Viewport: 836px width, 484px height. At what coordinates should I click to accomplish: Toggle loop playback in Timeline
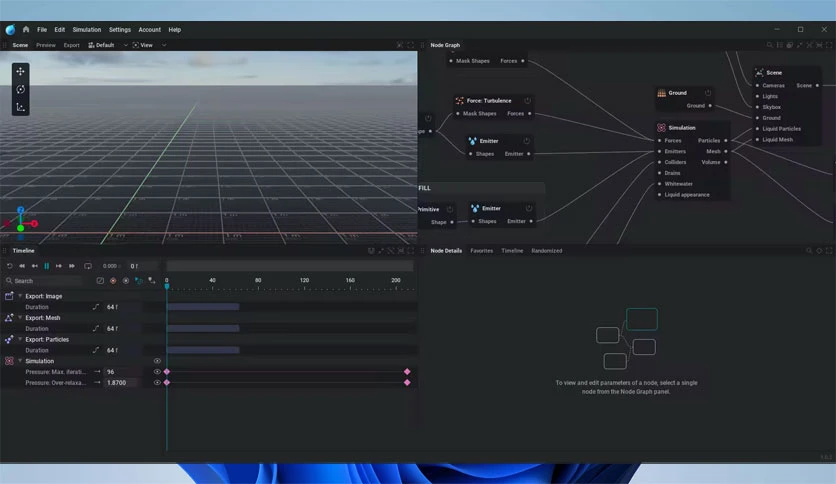point(88,265)
